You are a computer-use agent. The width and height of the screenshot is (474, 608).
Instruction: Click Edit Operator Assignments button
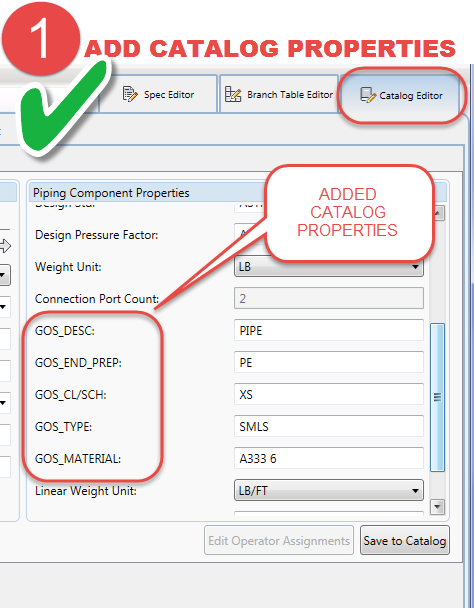click(279, 540)
